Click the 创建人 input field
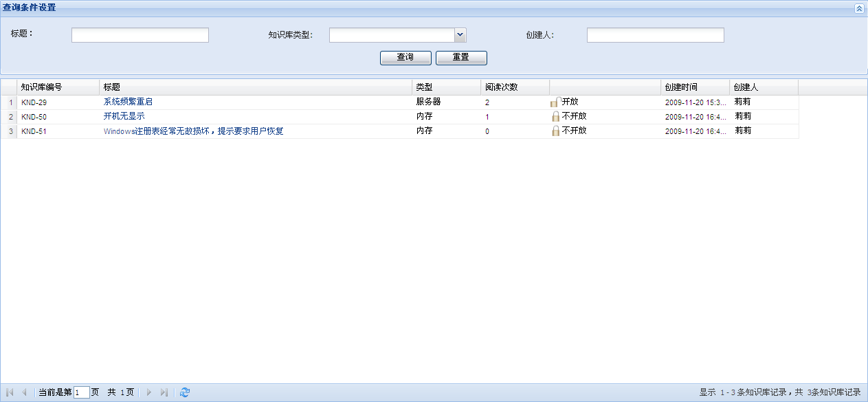 [x=655, y=35]
